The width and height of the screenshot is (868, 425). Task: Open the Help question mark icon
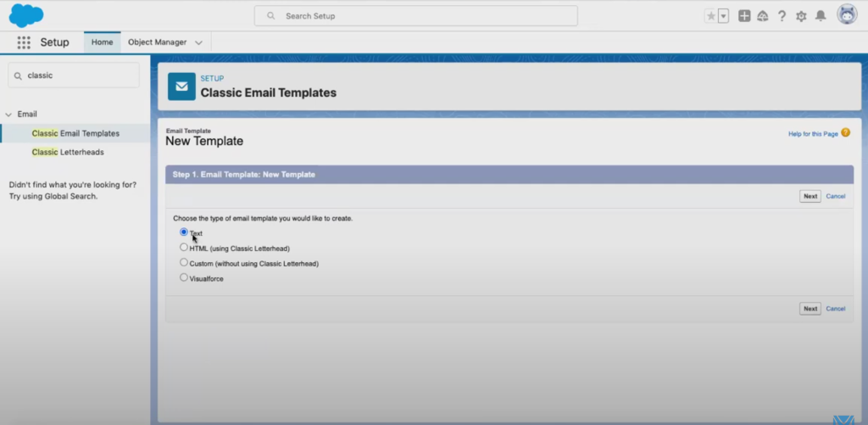tap(782, 16)
